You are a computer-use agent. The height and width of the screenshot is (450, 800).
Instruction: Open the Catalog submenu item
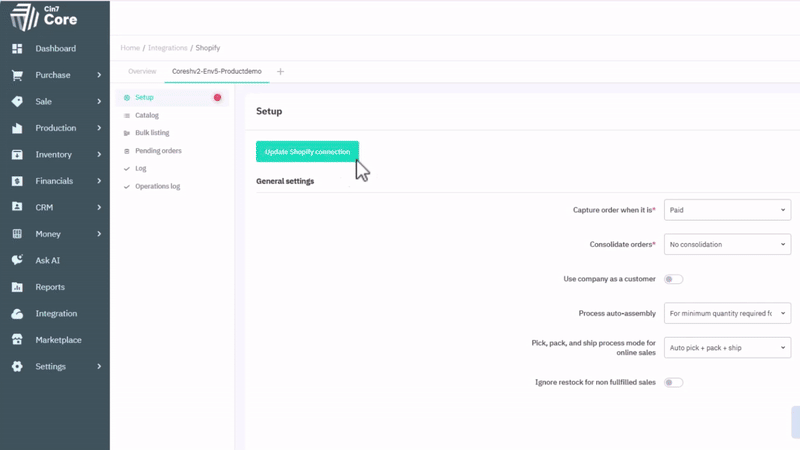click(x=147, y=115)
